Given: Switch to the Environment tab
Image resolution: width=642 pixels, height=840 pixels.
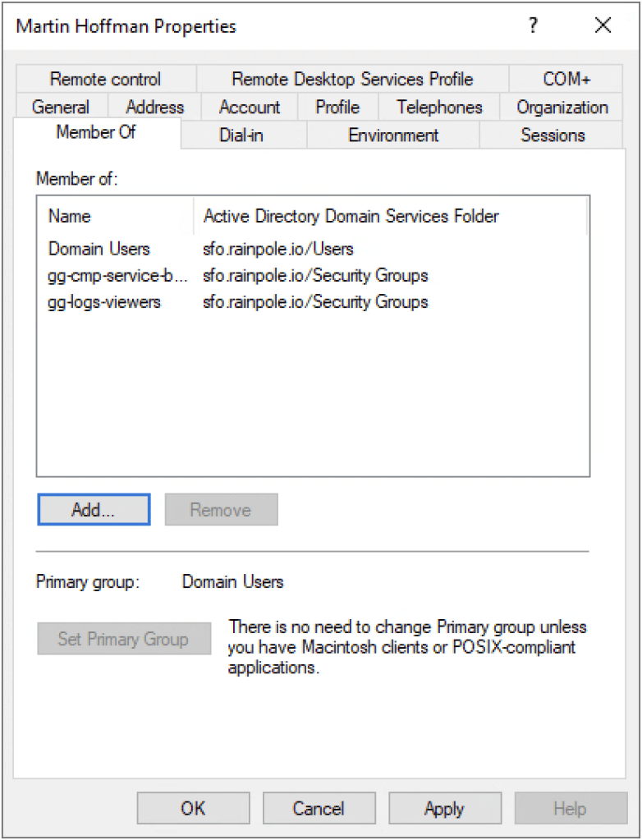Looking at the screenshot, I should point(393,135).
